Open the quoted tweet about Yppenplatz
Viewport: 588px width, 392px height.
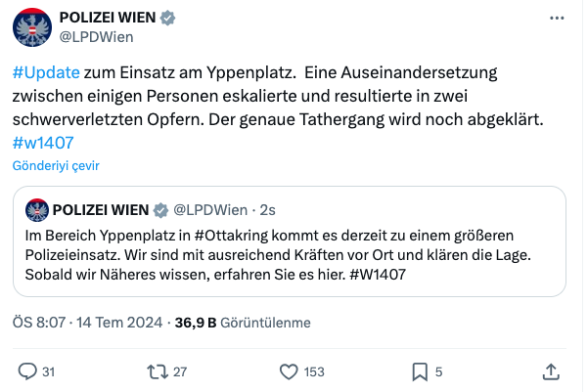click(290, 241)
